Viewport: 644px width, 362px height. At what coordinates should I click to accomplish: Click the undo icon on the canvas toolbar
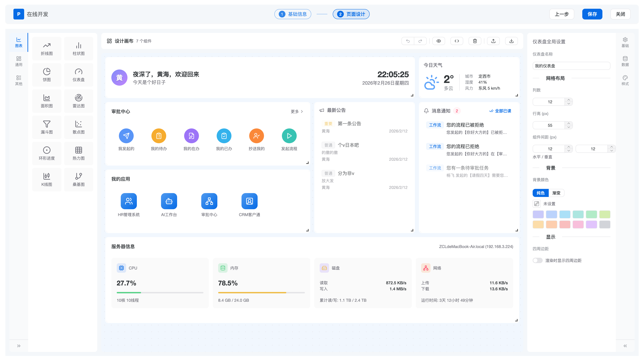coord(408,41)
